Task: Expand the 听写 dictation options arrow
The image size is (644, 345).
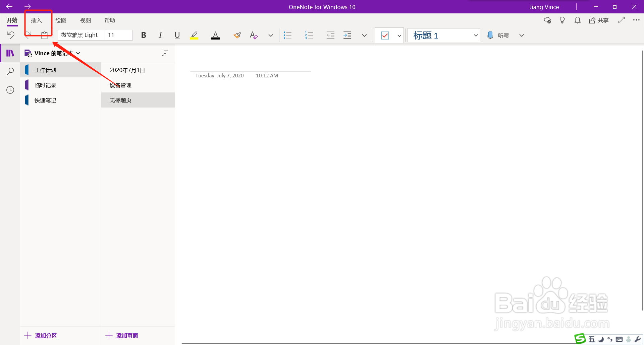Action: coord(522,36)
